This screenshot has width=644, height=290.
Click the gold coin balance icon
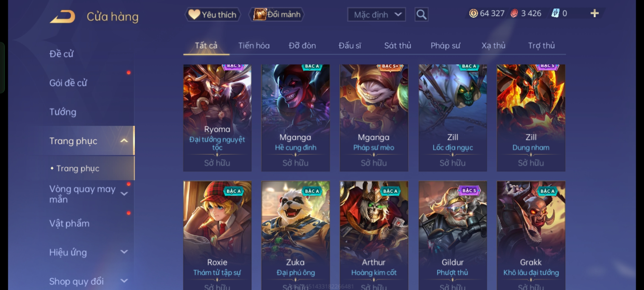[x=473, y=13]
